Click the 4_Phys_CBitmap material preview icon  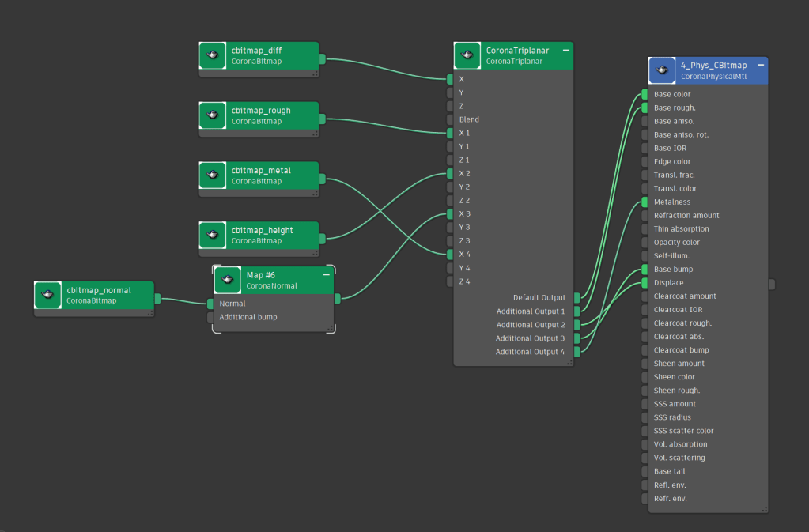pos(662,70)
